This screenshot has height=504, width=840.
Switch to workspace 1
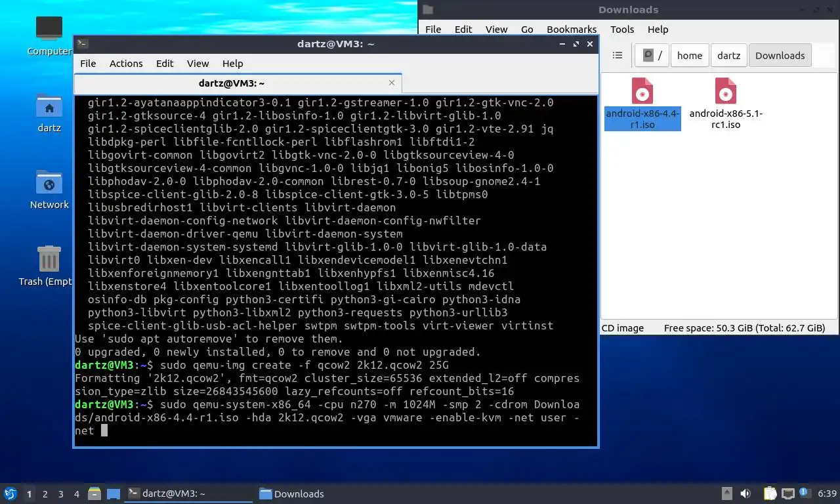pos(29,493)
